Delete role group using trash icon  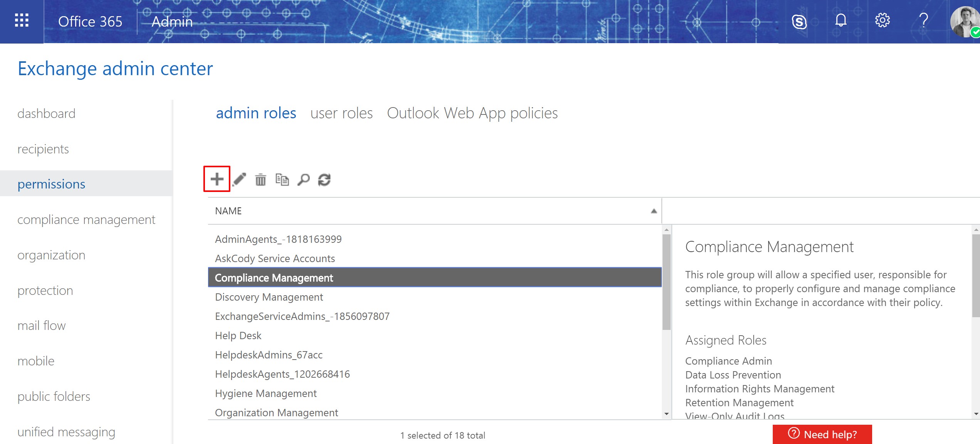260,180
